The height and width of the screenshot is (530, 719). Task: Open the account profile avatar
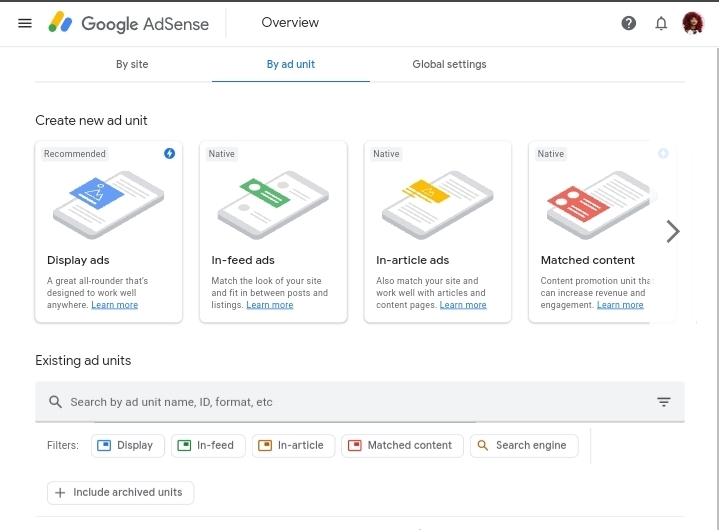click(x=693, y=23)
